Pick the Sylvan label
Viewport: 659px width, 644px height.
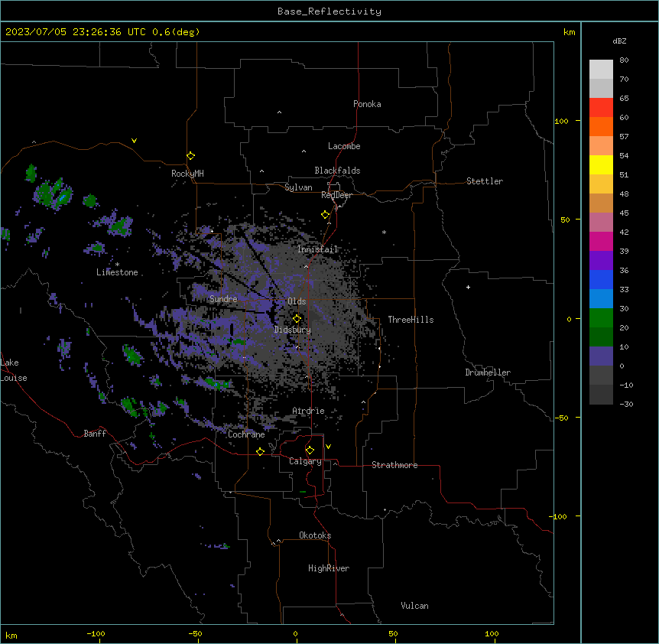298,187
